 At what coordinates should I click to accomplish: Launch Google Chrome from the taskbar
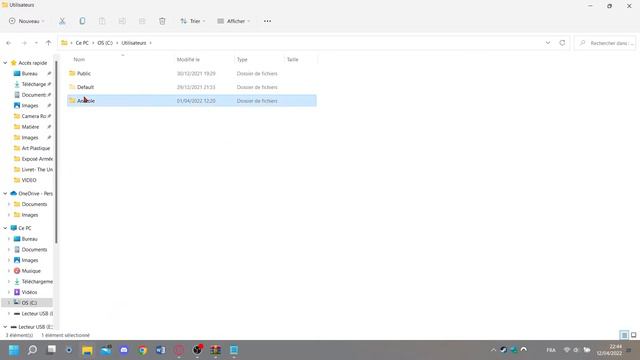(142, 350)
